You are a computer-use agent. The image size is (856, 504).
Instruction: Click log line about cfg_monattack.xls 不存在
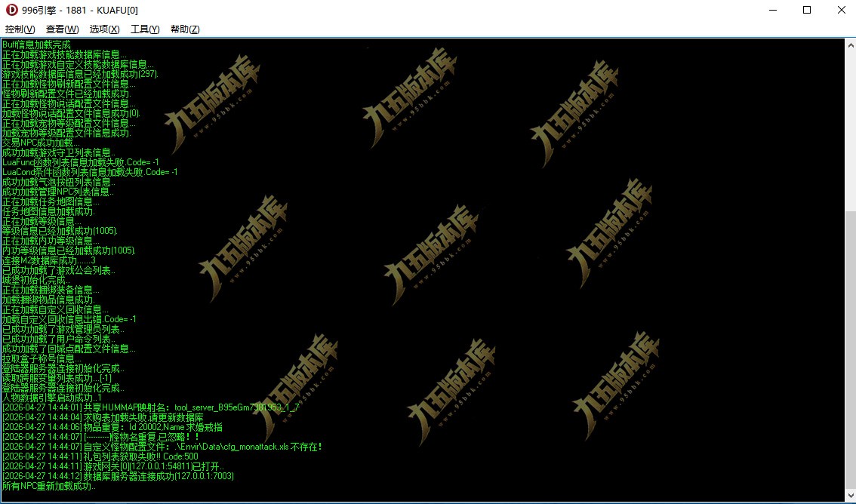click(x=163, y=447)
